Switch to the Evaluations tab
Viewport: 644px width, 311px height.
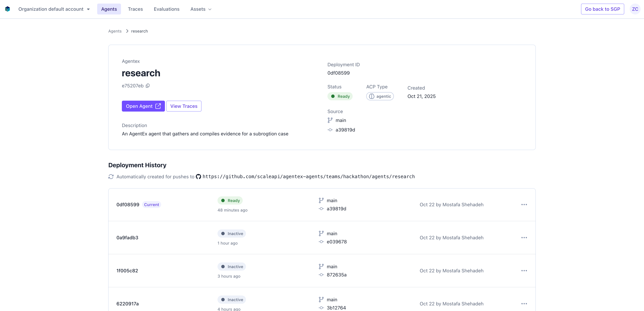click(166, 9)
